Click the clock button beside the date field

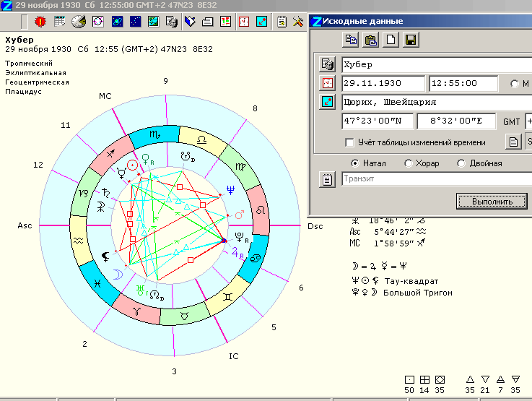(x=328, y=83)
